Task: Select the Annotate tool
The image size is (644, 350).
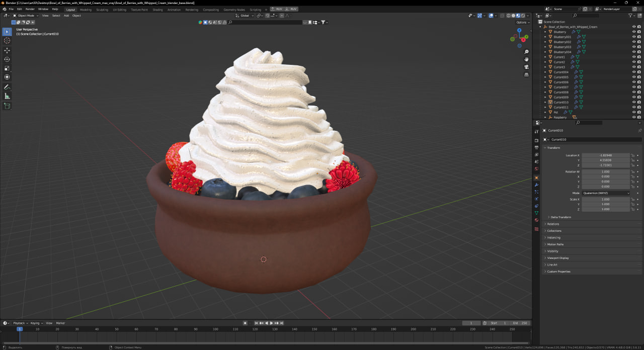Action: click(x=7, y=87)
